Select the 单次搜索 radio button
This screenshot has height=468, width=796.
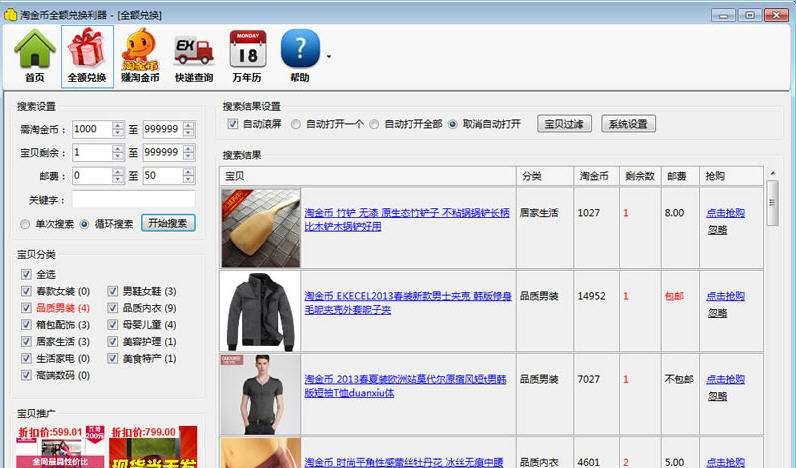pos(24,224)
